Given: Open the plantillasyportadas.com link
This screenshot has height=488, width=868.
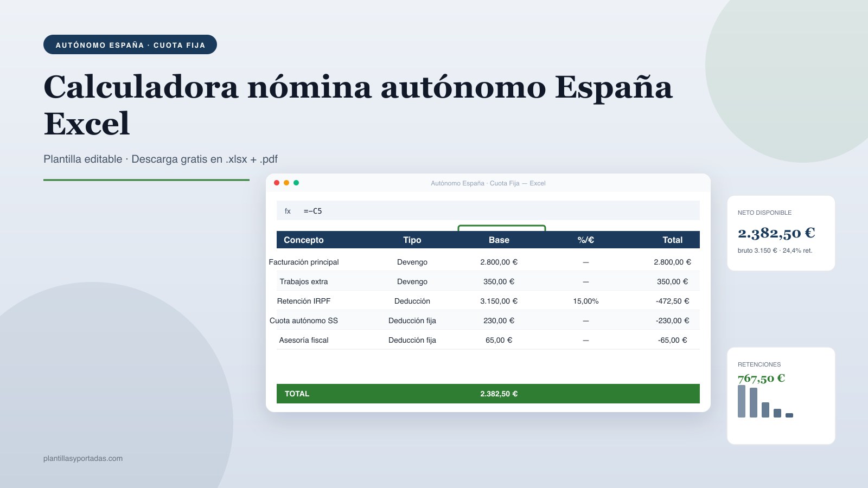Looking at the screenshot, I should [x=83, y=458].
